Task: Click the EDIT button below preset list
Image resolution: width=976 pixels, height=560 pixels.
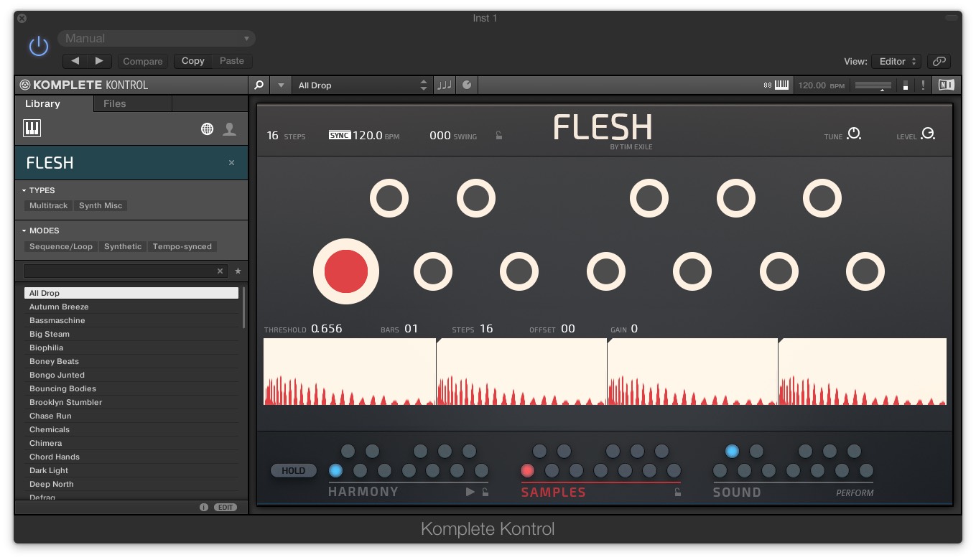Action: pyautogui.click(x=226, y=508)
